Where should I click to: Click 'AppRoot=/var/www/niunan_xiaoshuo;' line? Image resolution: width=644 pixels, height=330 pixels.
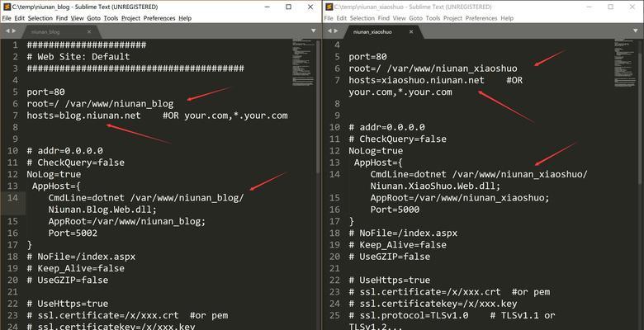pyautogui.click(x=460, y=197)
